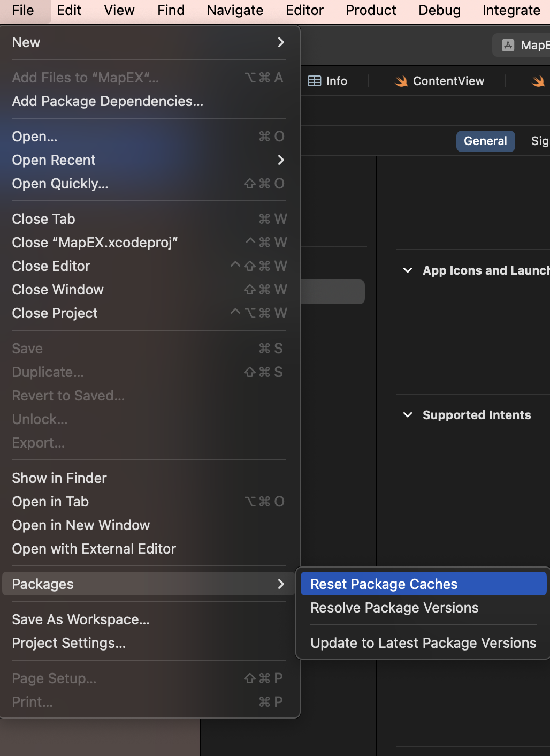Open the Debug menu
Screen dimensions: 550x756
tap(439, 10)
